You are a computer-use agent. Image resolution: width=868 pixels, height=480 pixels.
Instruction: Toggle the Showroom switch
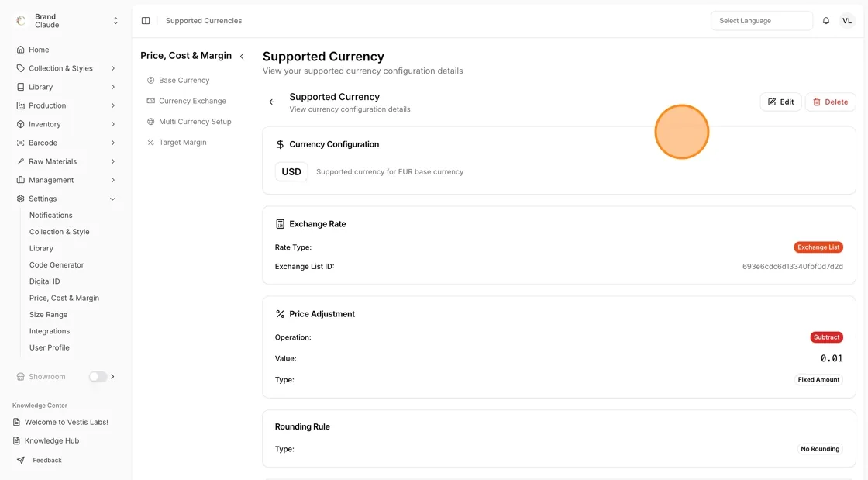tap(98, 376)
